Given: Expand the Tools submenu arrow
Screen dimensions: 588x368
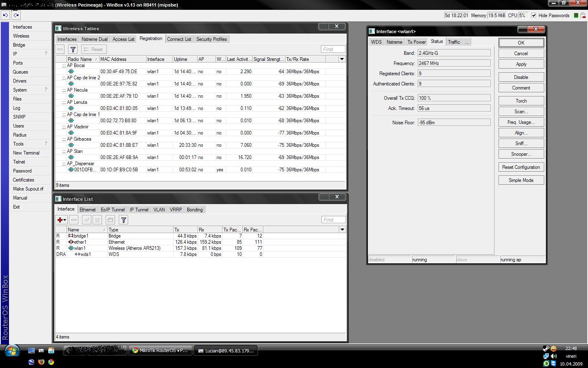Looking at the screenshot, I should click(47, 144).
